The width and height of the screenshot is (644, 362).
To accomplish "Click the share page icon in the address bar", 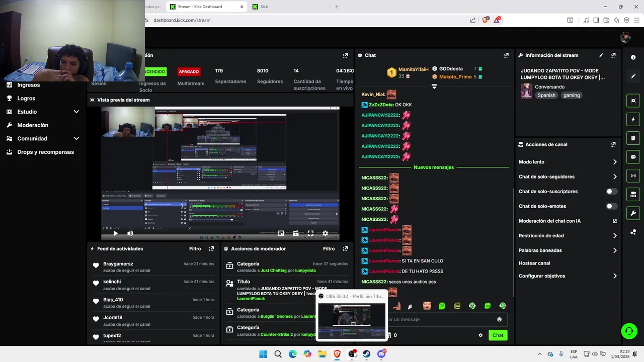I will (473, 20).
